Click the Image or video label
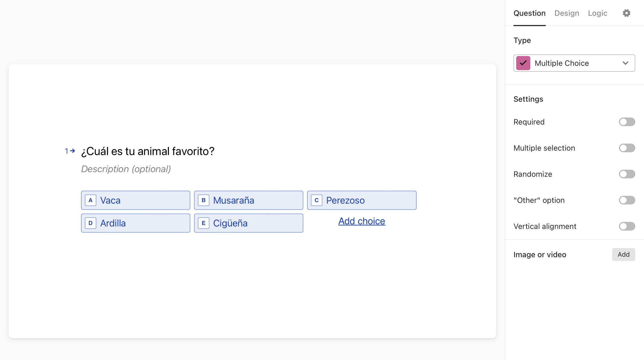Image resolution: width=644 pixels, height=360 pixels. click(540, 255)
